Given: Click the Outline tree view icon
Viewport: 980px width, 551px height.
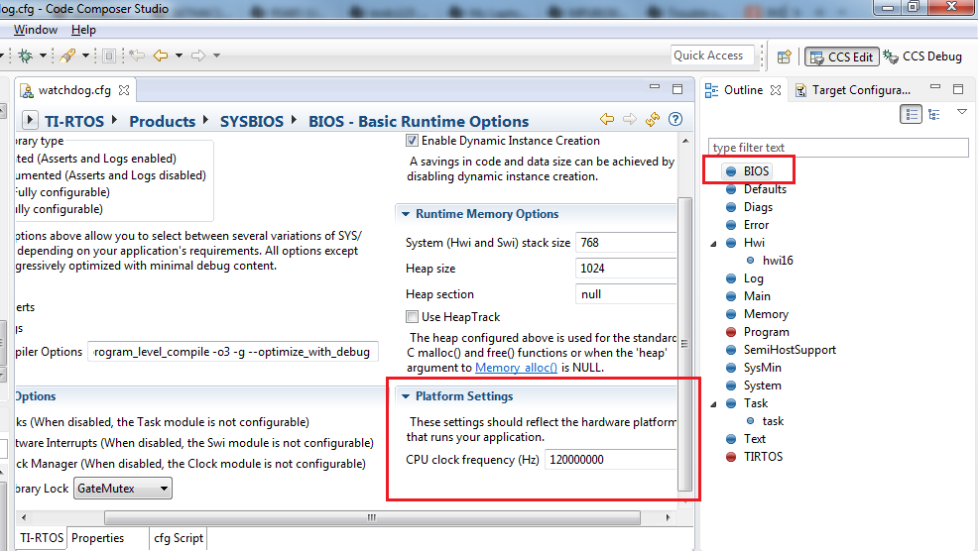Looking at the screenshot, I should click(x=934, y=114).
